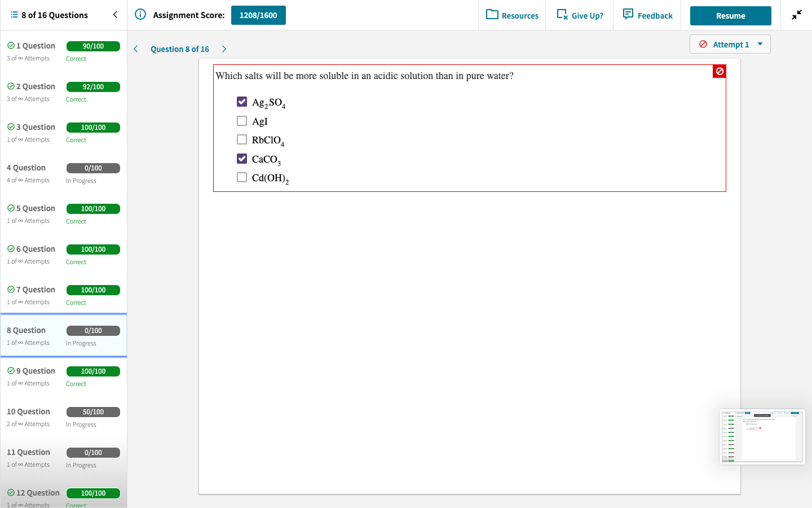Screen dimensions: 812x508
Task: Click the Resume button
Action: (x=730, y=16)
